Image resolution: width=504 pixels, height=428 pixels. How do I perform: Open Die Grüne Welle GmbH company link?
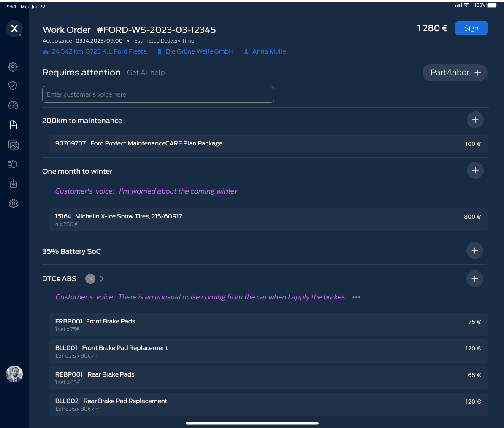[x=200, y=51]
